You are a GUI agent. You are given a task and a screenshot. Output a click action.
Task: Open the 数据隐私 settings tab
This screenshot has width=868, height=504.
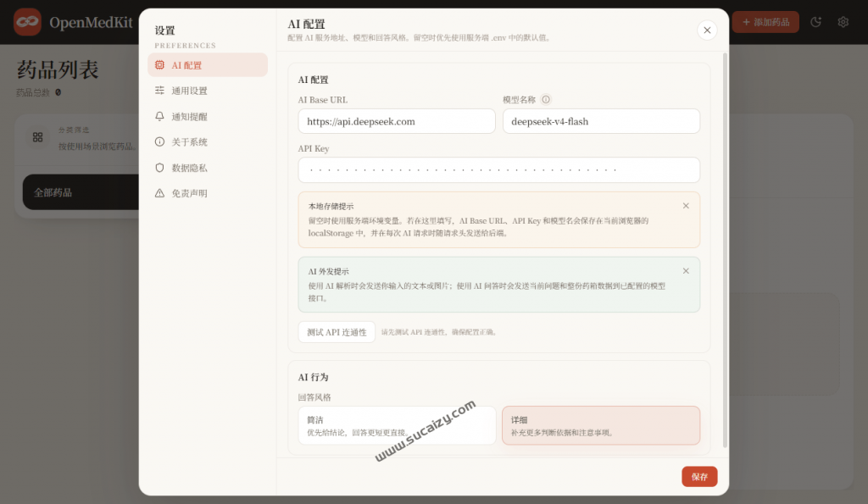[x=208, y=168]
